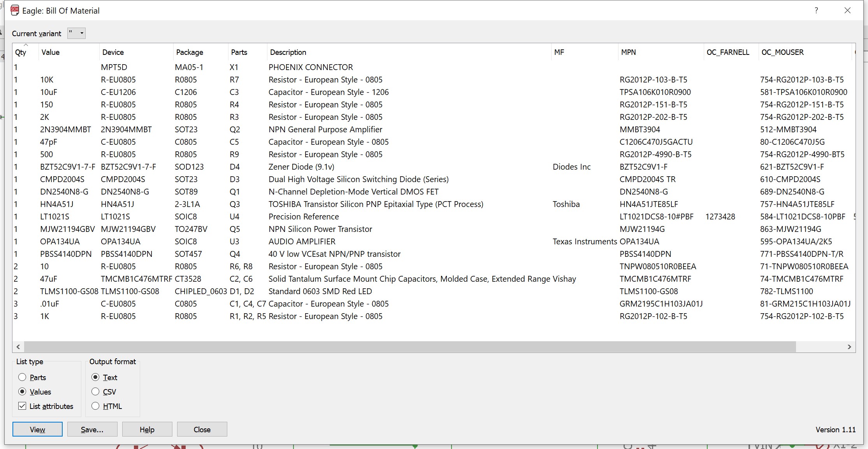Click the left scroll arrow of horizontal scrollbar

18,347
